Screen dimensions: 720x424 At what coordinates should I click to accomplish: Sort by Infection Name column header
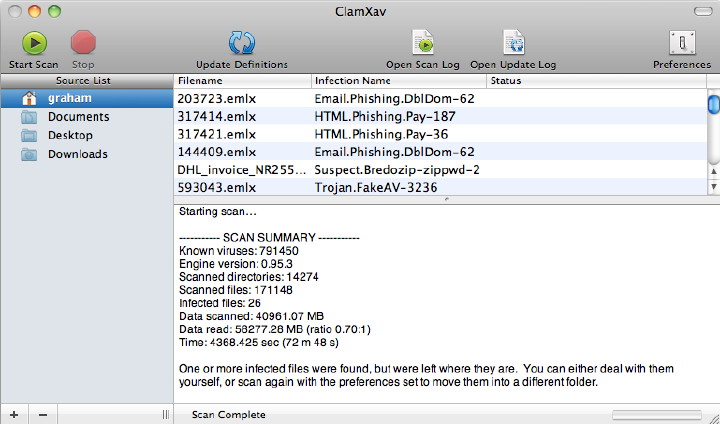pyautogui.click(x=399, y=81)
